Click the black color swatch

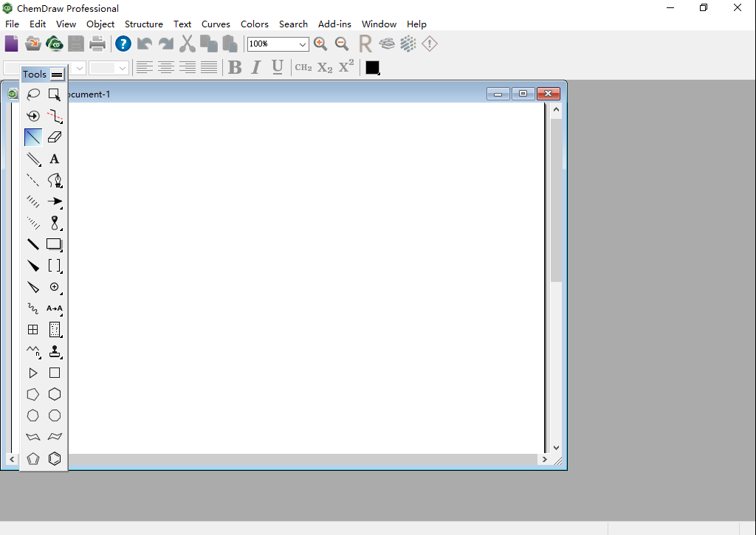coord(373,68)
